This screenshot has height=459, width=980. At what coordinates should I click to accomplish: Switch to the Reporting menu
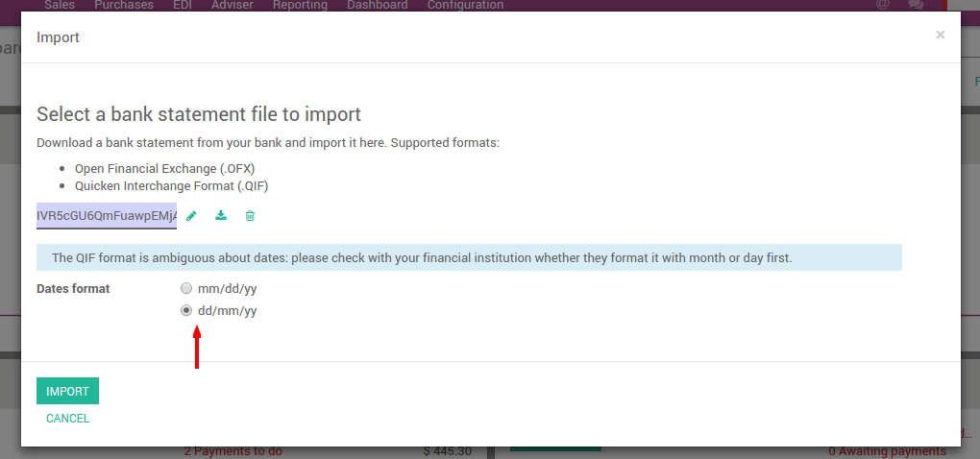click(300, 5)
